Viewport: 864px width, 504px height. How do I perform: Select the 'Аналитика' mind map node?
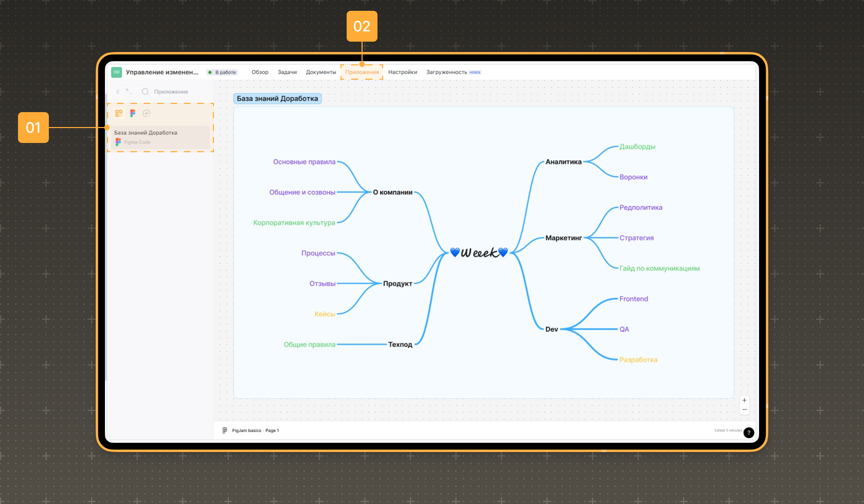coord(564,161)
